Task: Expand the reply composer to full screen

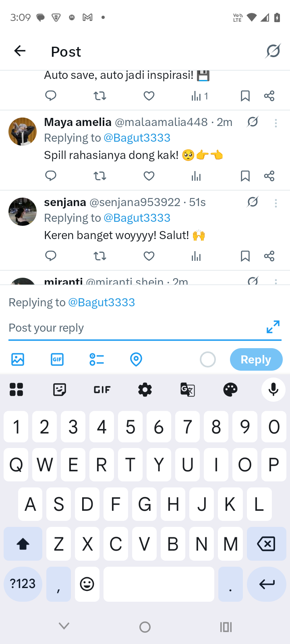Action: pyautogui.click(x=273, y=327)
